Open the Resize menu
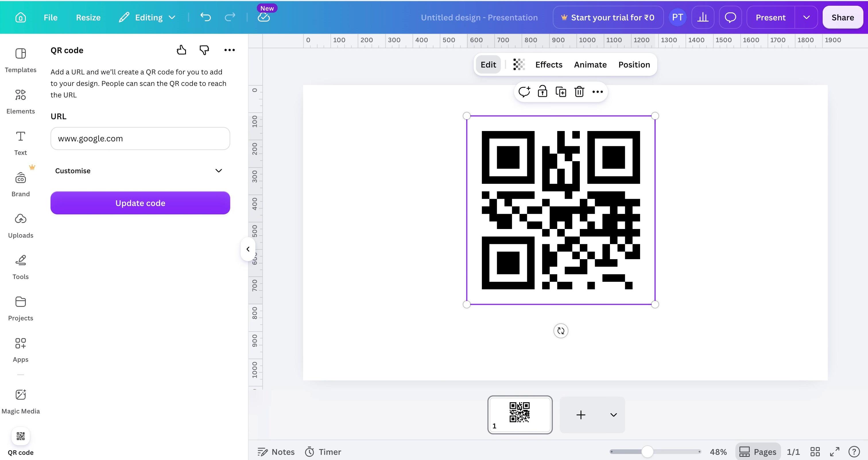 coord(88,17)
